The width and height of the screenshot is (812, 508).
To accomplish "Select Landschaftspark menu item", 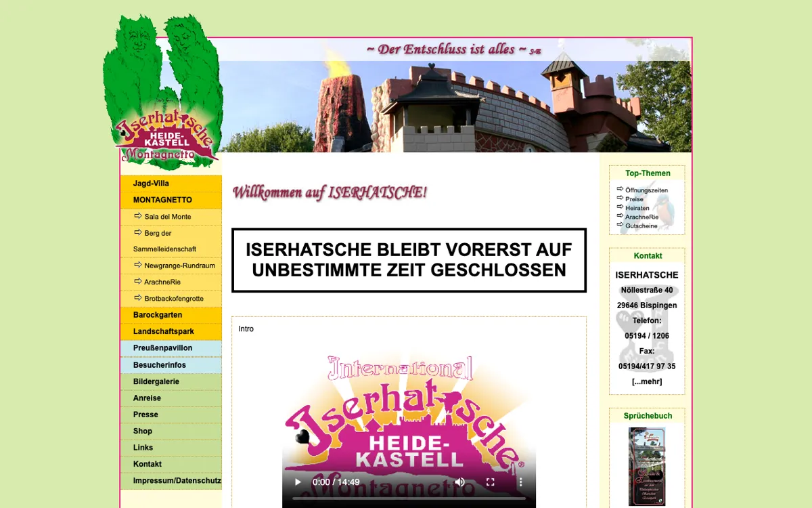I will tap(171, 331).
